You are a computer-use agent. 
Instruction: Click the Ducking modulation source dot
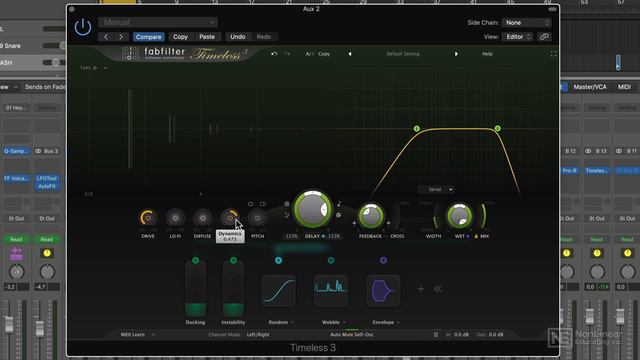coord(196,260)
